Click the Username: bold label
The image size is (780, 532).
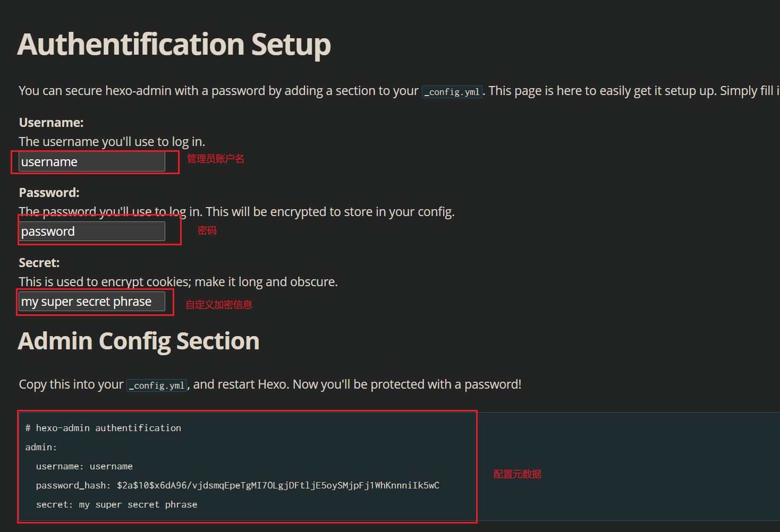coord(52,123)
